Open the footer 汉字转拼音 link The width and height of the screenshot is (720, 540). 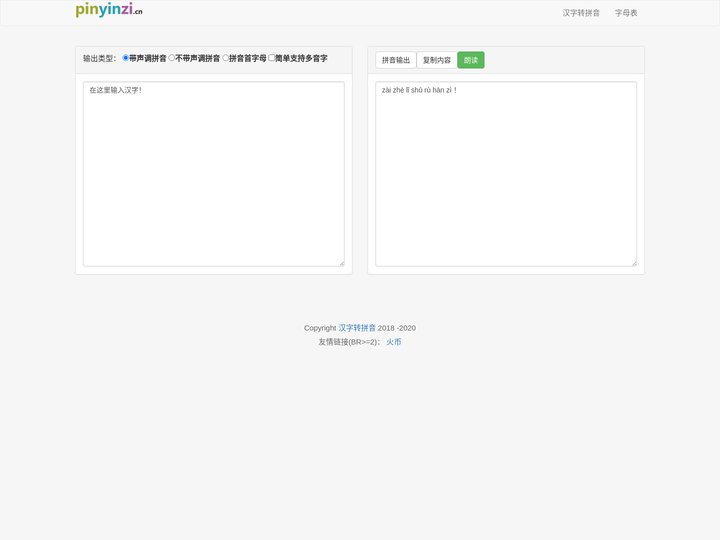(x=357, y=328)
